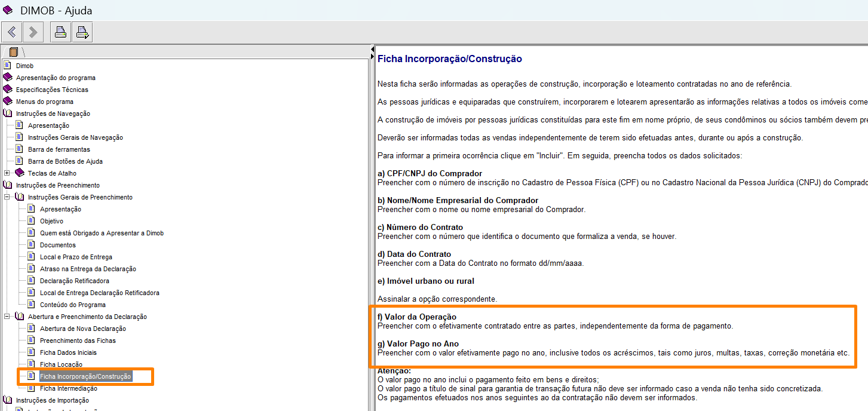Click page icon for Local de Entrega Declaração Retificadora
Image resolution: width=868 pixels, height=411 pixels.
tap(31, 293)
